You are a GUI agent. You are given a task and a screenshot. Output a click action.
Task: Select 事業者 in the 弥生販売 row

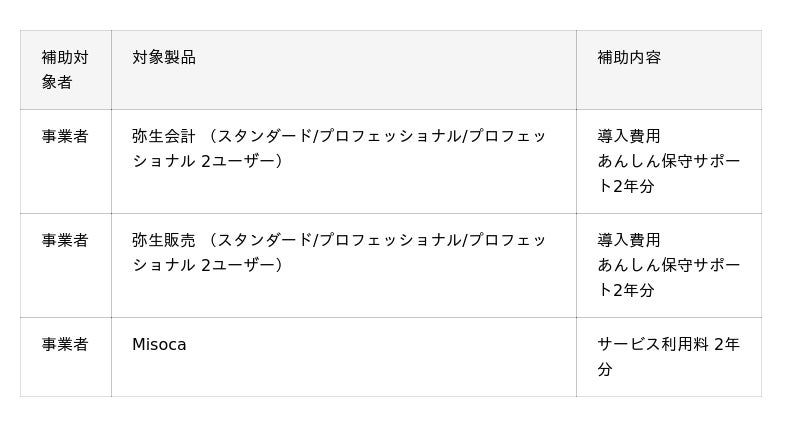tap(65, 240)
